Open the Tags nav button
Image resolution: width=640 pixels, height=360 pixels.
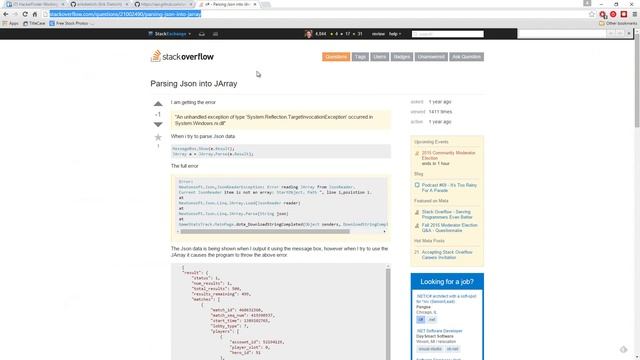360,57
